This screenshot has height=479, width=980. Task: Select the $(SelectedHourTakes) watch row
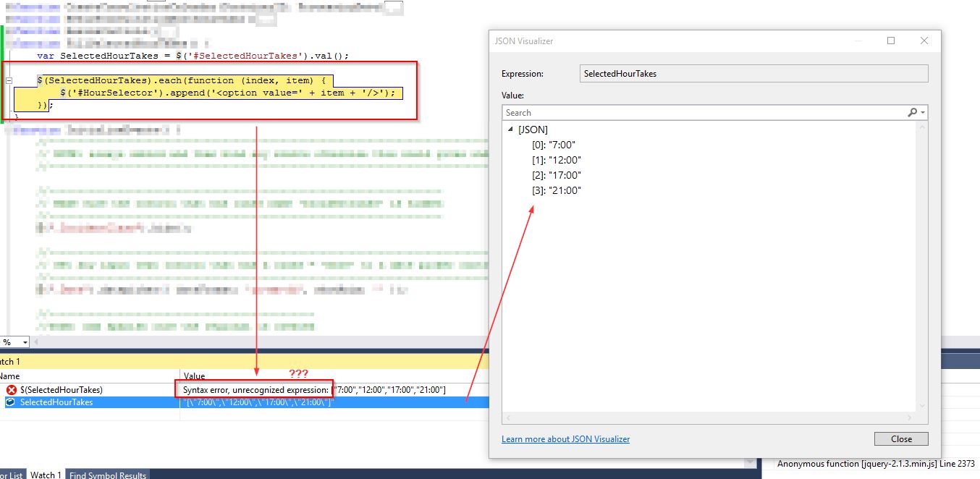(62, 390)
